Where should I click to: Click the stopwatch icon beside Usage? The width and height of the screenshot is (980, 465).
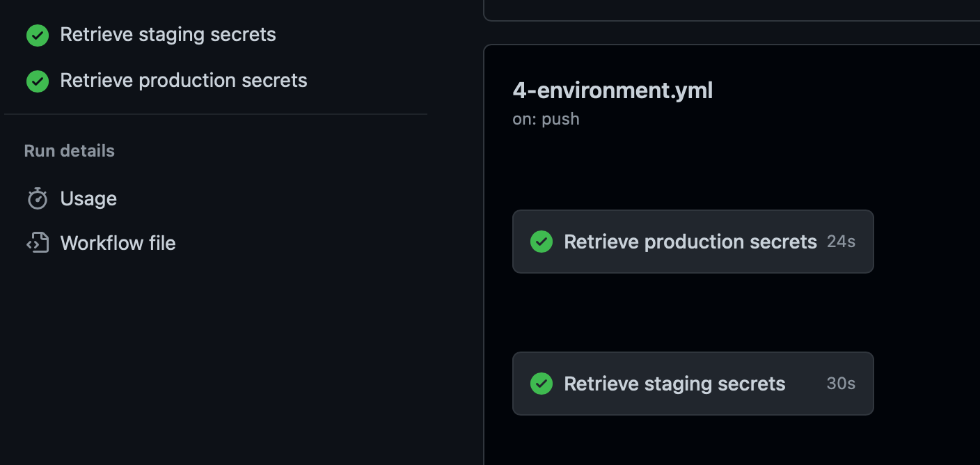click(x=38, y=198)
